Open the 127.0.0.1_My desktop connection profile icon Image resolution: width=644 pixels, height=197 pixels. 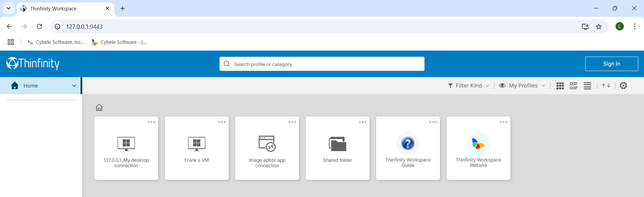126,144
